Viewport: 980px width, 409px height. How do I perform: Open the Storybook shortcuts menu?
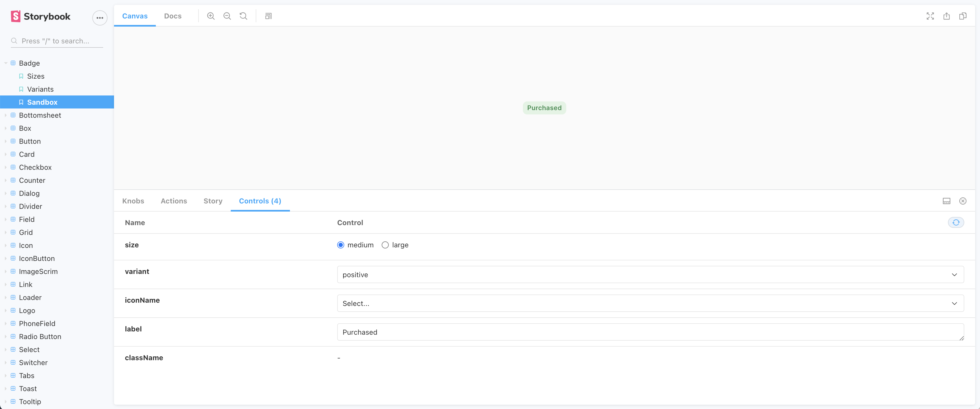(x=100, y=17)
